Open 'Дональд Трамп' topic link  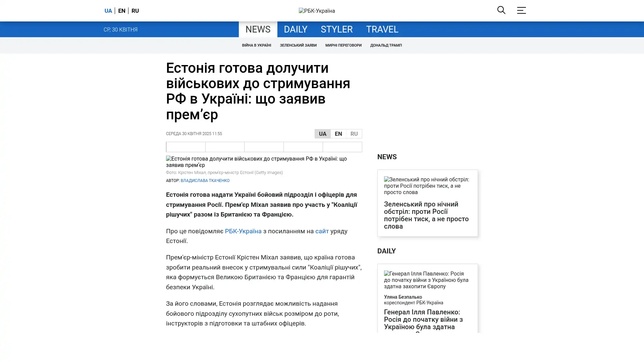coord(386,45)
